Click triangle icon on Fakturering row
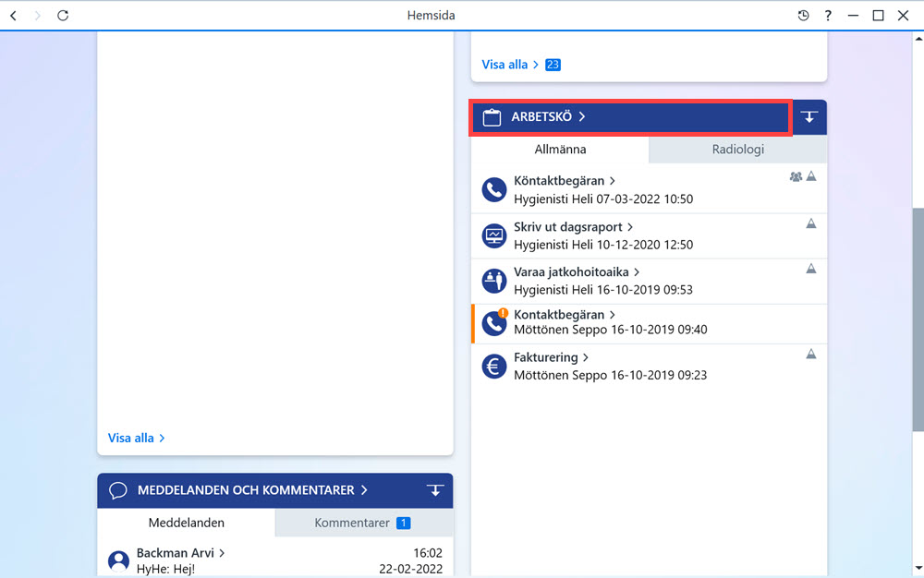Image resolution: width=924 pixels, height=578 pixels. pos(811,354)
